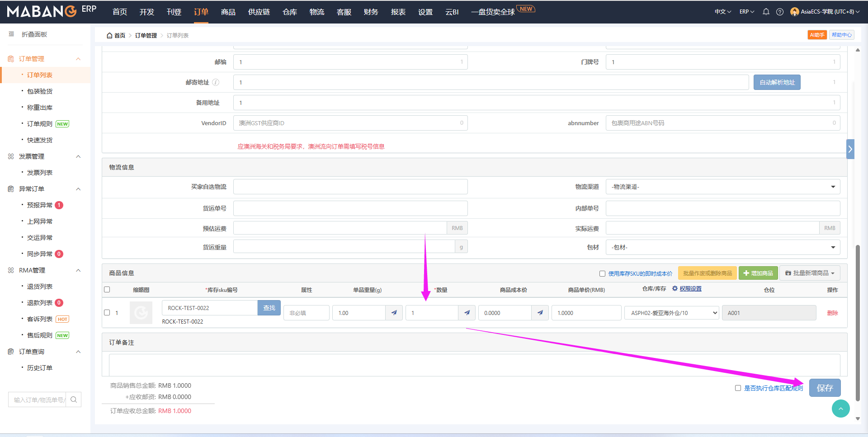Check the product row 1 checkbox

[x=107, y=312]
